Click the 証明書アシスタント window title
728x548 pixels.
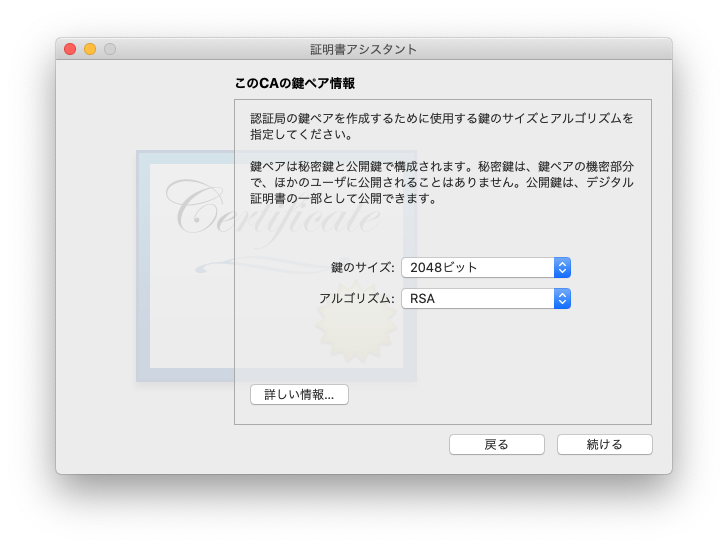(x=364, y=49)
